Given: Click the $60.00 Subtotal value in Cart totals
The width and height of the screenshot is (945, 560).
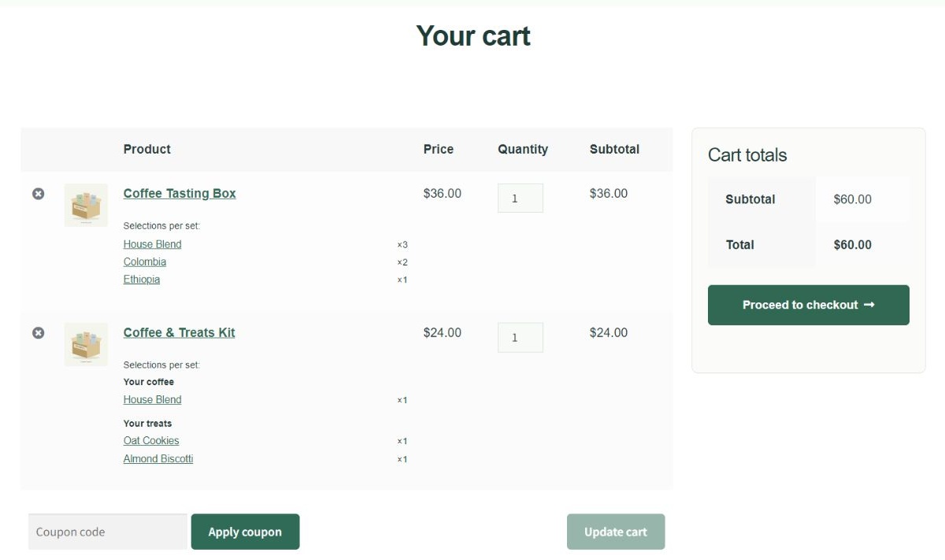Looking at the screenshot, I should [853, 199].
